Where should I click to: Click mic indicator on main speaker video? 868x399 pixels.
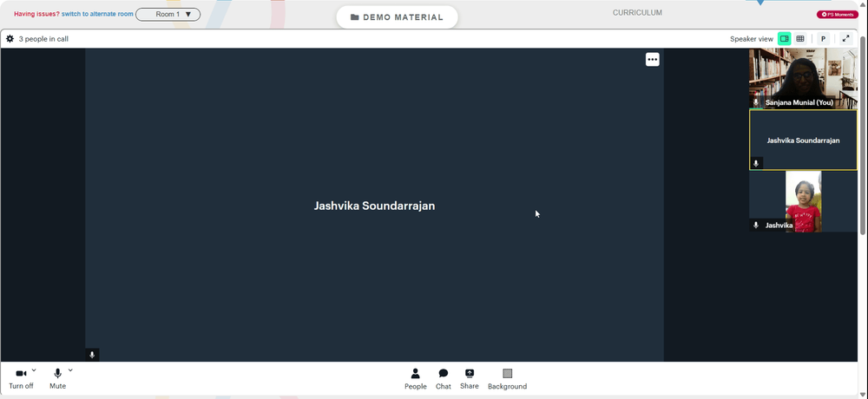(x=92, y=356)
